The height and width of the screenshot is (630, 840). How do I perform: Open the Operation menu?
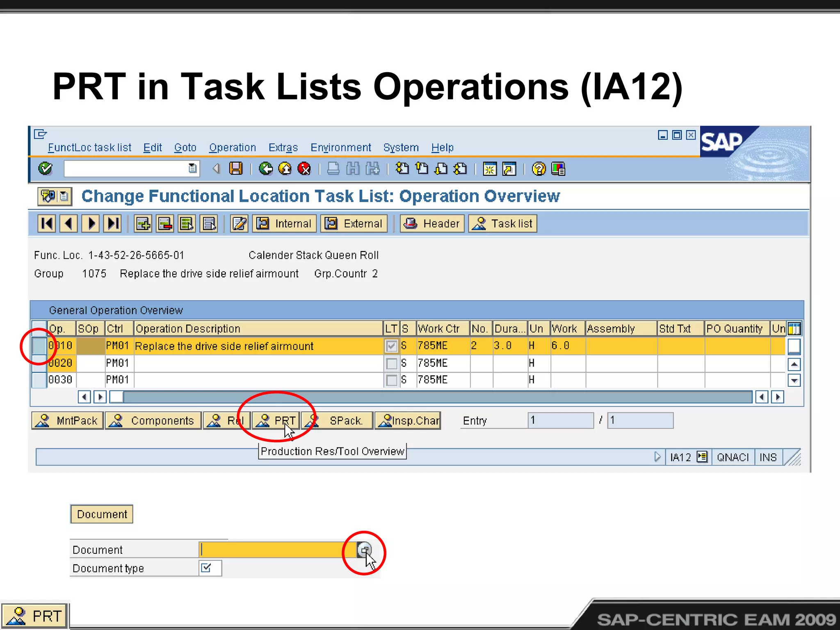coord(233,148)
